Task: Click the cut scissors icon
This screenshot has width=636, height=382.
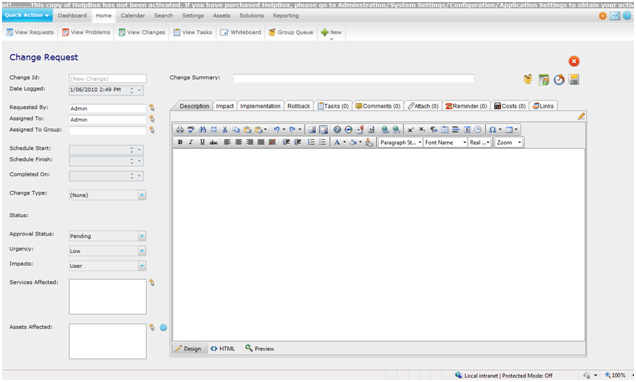Action: 225,130
